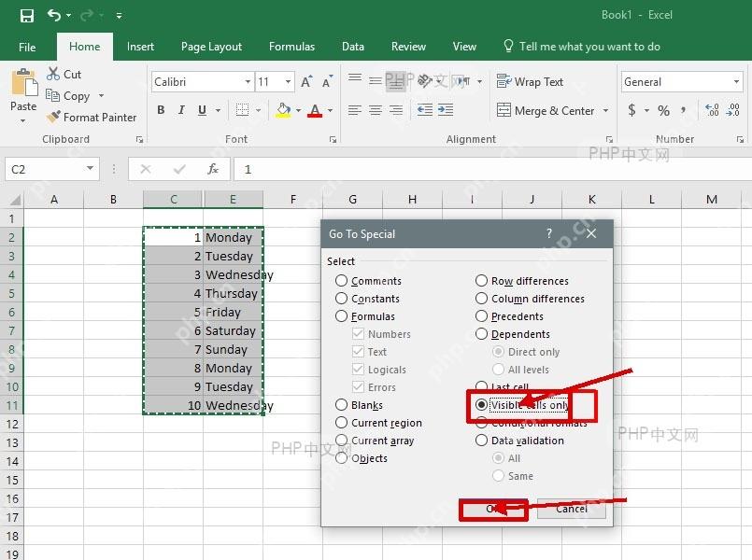Click the Copy icon
Screen dimensions: 752x560
coord(52,95)
